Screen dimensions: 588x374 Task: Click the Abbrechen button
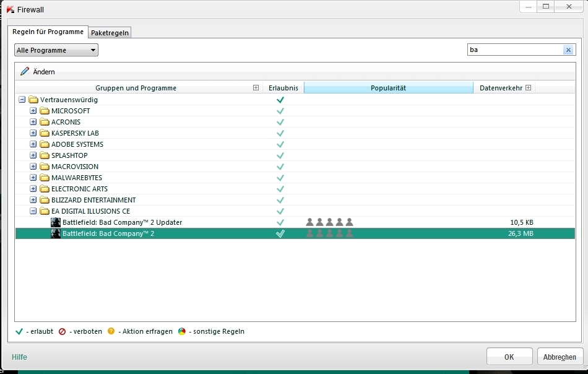(x=560, y=357)
